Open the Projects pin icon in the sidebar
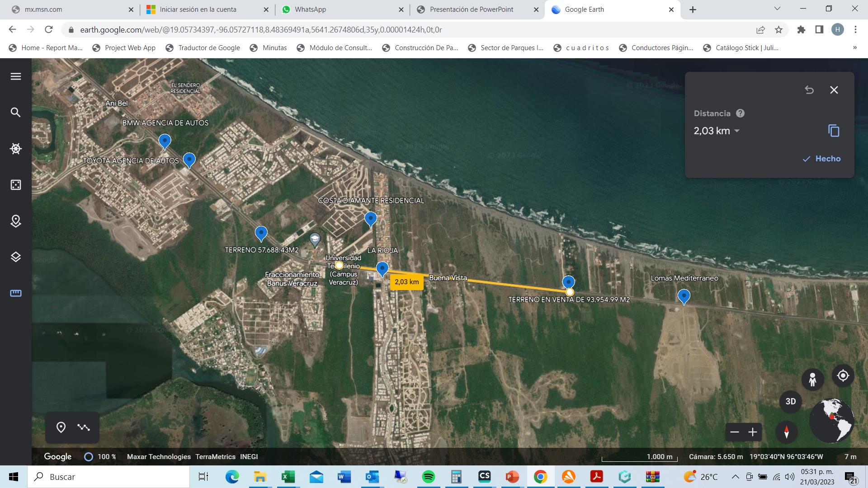The width and height of the screenshot is (868, 488). tap(16, 221)
